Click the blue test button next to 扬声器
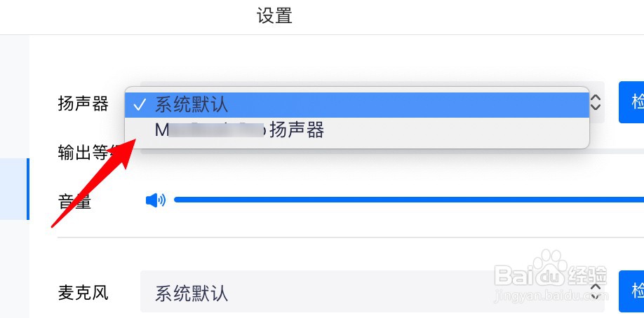This screenshot has width=644, height=318. (x=631, y=102)
